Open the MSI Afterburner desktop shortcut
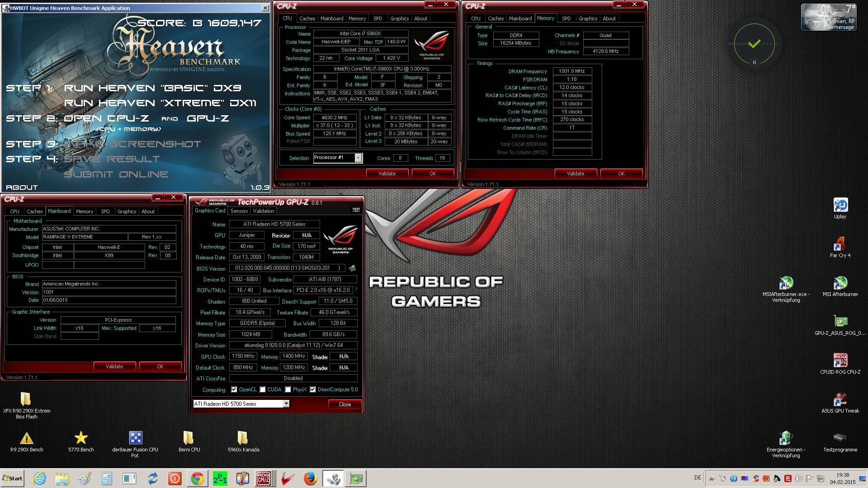This screenshot has width=868, height=488. pos(840,286)
